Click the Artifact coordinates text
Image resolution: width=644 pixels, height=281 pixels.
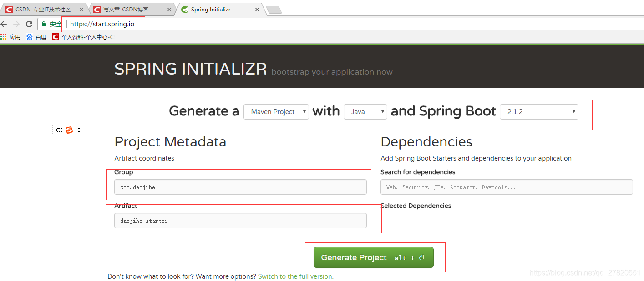[x=144, y=158]
